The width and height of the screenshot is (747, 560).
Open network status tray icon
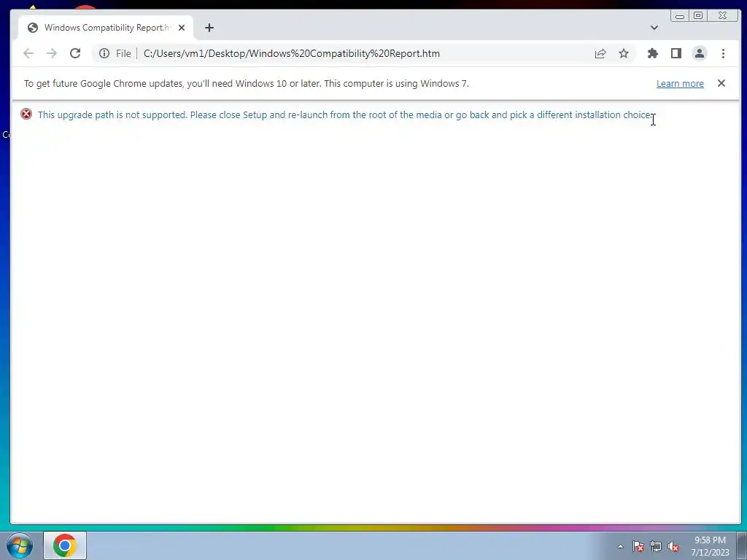[x=656, y=546]
